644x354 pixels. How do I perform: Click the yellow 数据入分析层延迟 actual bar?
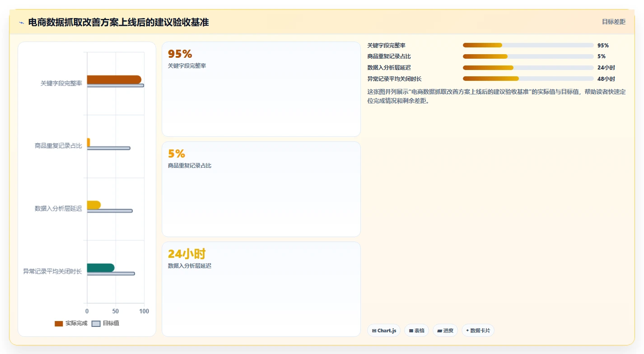click(94, 205)
